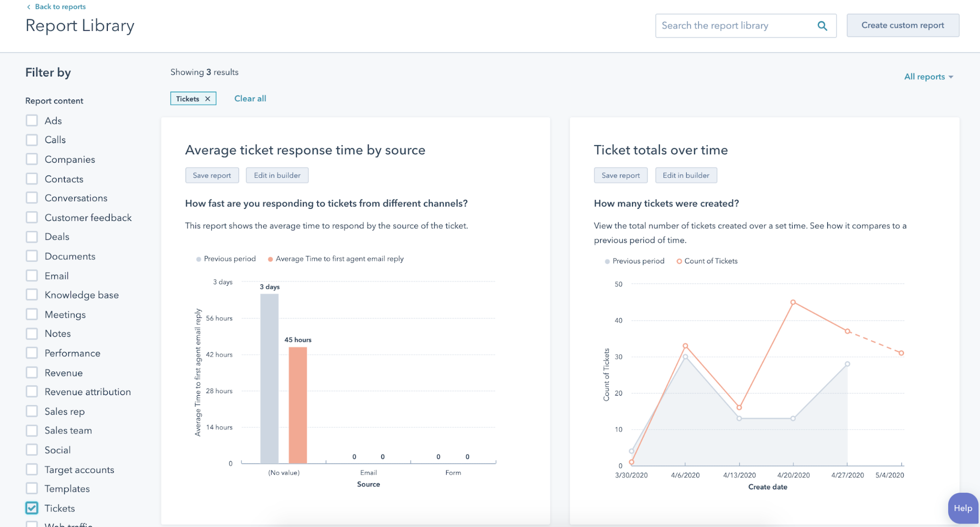Click the search magnifying glass icon

tap(822, 26)
